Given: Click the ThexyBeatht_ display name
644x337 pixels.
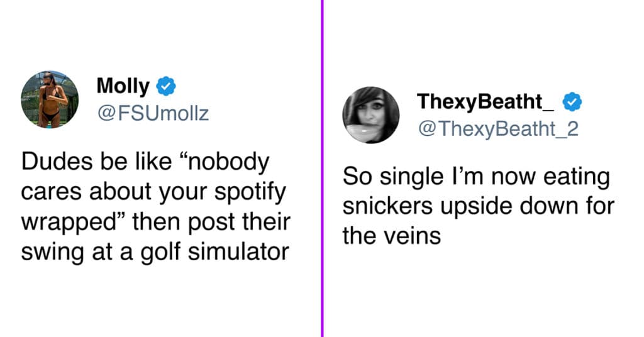Looking at the screenshot, I should point(485,101).
